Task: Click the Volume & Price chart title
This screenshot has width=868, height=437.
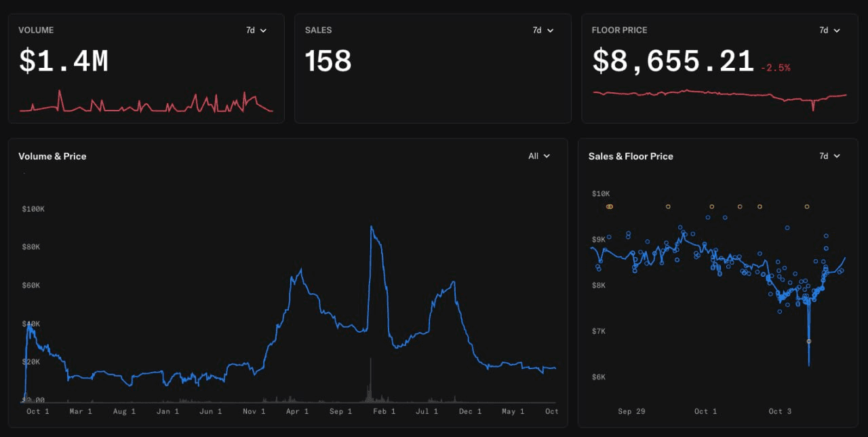Action: pyautogui.click(x=52, y=156)
